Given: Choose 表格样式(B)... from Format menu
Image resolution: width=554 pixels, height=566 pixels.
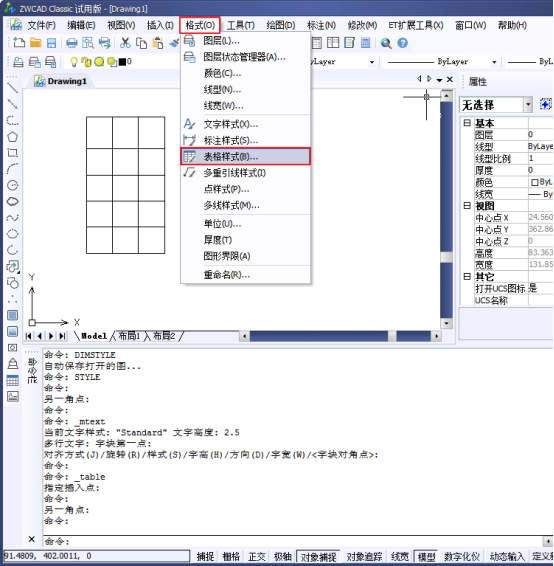Looking at the screenshot, I should point(245,156).
